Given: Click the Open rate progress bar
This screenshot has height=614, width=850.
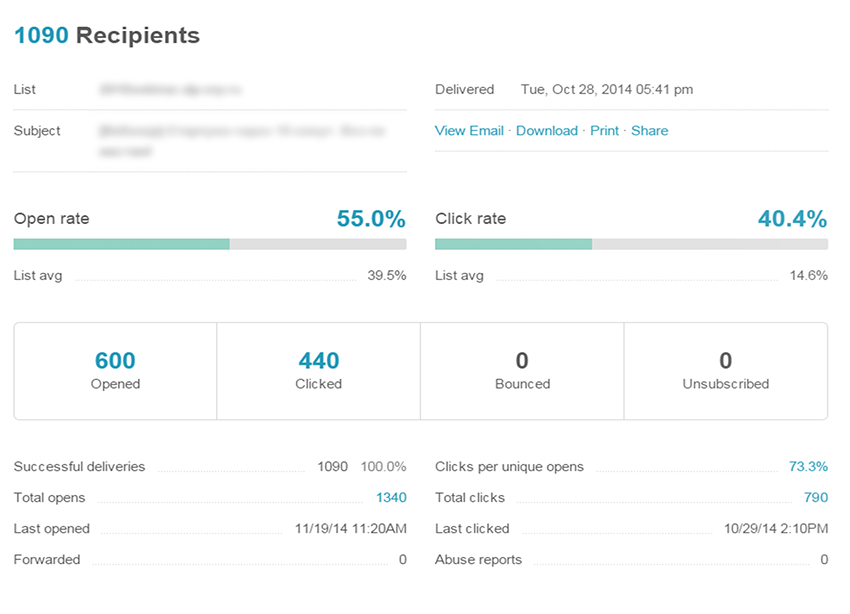Looking at the screenshot, I should pos(210,244).
